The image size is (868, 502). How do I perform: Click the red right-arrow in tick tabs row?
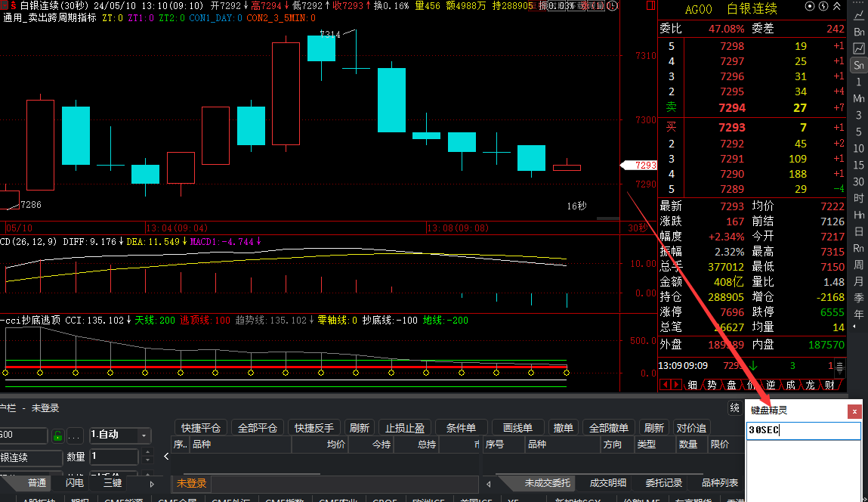click(x=676, y=385)
